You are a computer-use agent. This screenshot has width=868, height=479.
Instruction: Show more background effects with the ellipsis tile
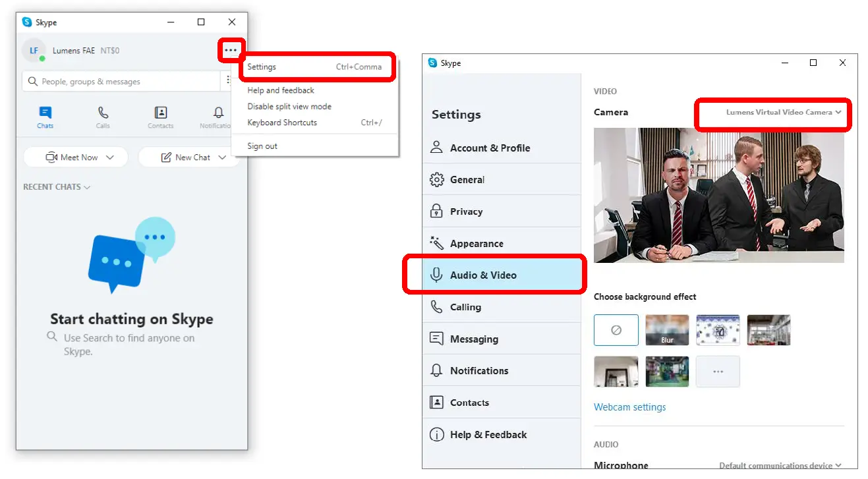click(718, 372)
